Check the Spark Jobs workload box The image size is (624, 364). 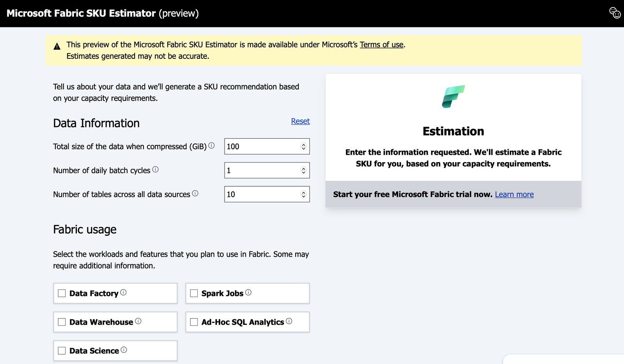coord(194,293)
